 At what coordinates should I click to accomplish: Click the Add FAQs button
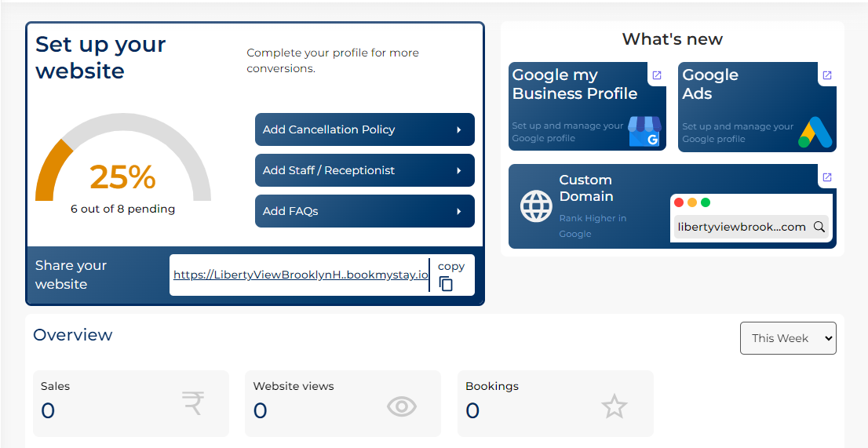tap(364, 211)
